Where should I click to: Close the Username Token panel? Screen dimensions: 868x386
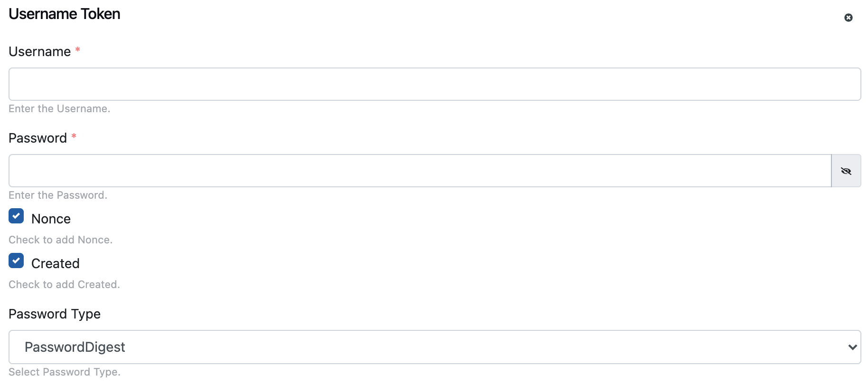pyautogui.click(x=848, y=18)
